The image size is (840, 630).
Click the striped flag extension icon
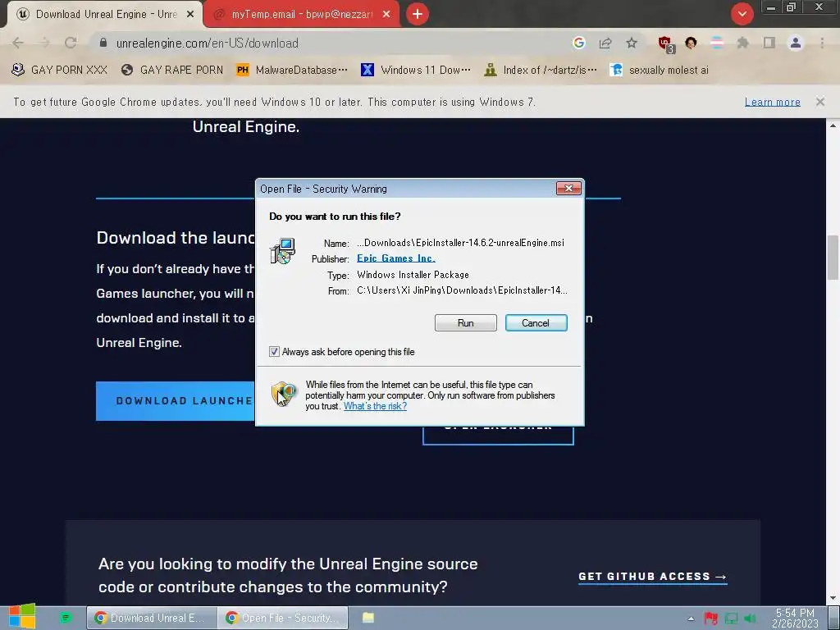click(x=717, y=43)
